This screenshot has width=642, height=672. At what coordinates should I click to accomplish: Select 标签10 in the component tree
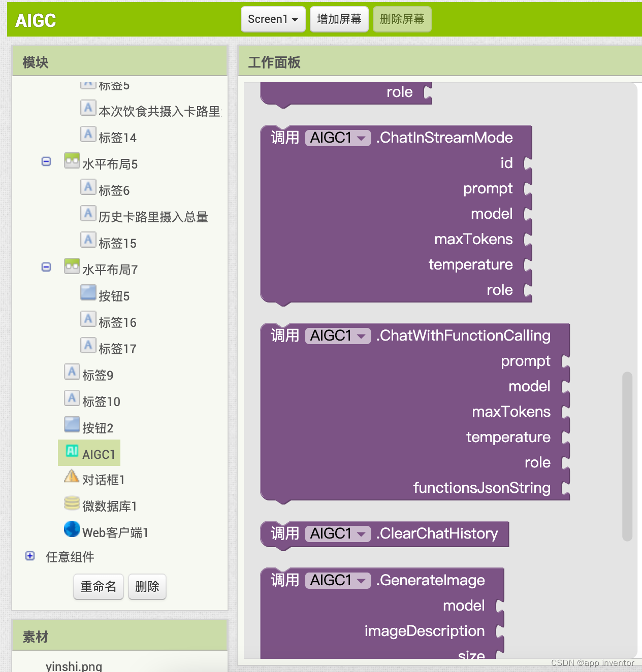(x=101, y=401)
